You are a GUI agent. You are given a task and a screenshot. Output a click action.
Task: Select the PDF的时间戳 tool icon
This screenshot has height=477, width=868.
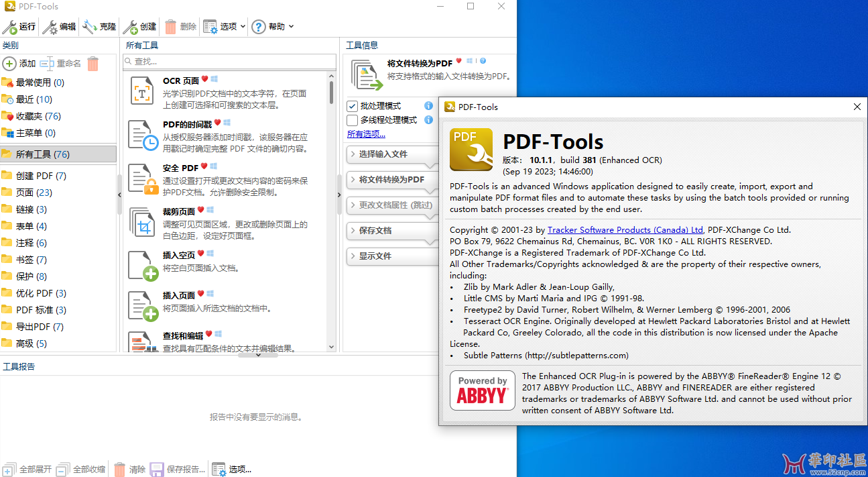142,135
